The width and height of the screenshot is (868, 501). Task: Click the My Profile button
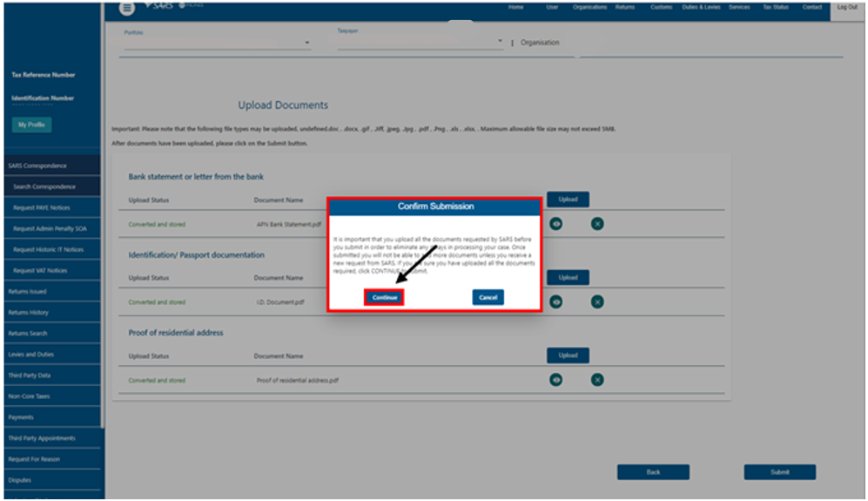coord(34,125)
